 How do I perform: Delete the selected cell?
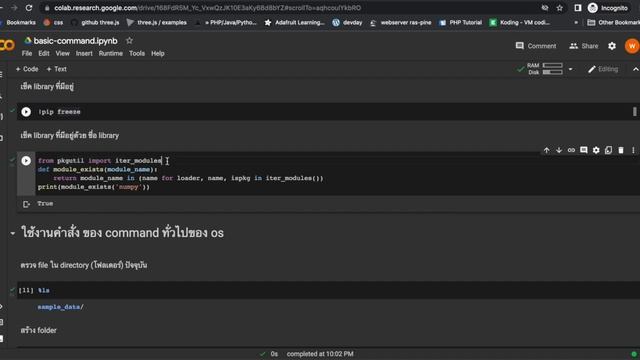pos(621,150)
